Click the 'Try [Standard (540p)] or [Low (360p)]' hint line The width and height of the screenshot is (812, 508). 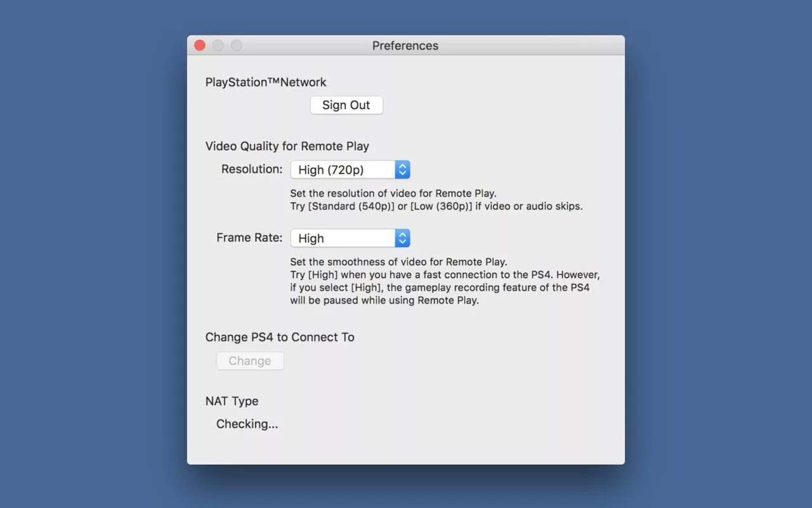pos(436,206)
